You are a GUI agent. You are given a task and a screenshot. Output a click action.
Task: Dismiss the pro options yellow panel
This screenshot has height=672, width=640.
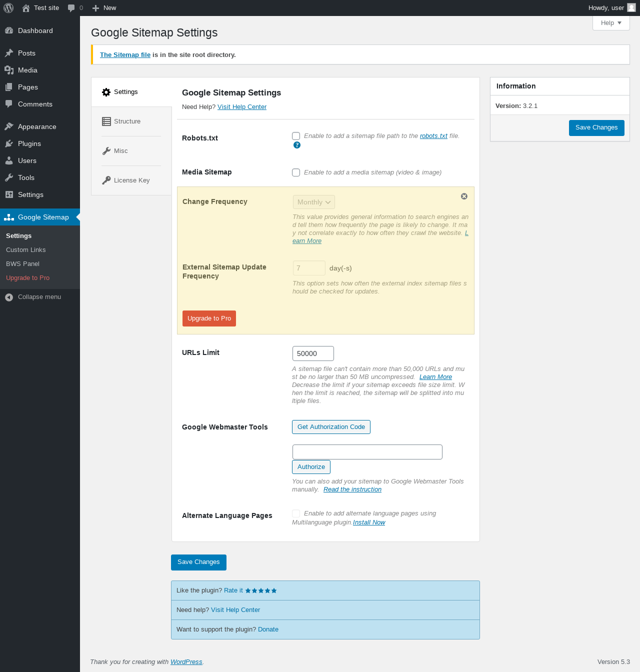tap(464, 196)
